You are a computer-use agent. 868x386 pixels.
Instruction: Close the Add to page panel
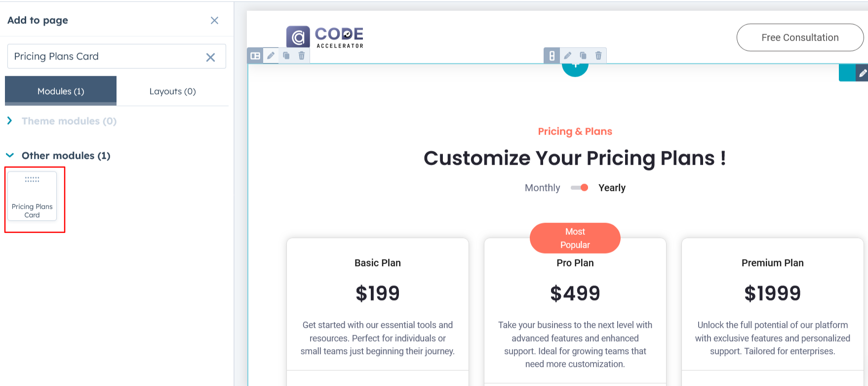click(x=214, y=20)
